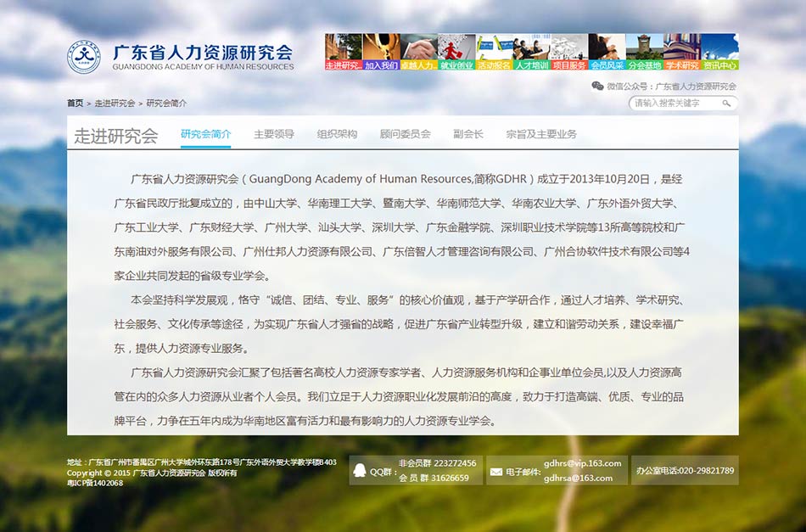Click the office phone 020-29821789
The image size is (806, 532).
click(686, 470)
